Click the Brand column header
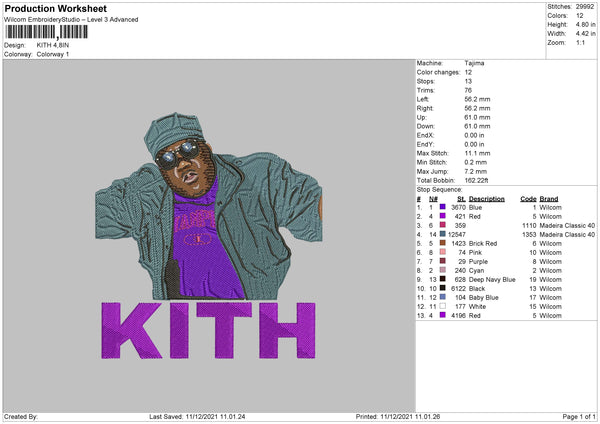 pyautogui.click(x=549, y=199)
